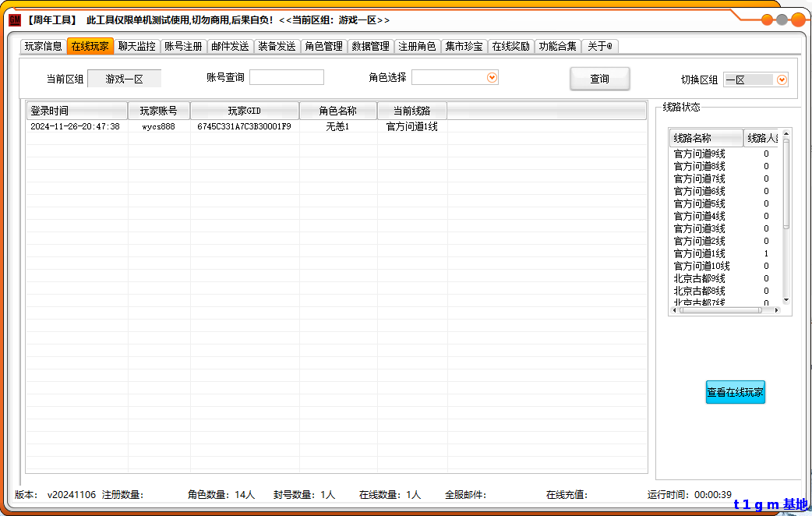The width and height of the screenshot is (812, 516).
Task: Click the line list horizontal scrollbar right arrow
Action: [776, 310]
